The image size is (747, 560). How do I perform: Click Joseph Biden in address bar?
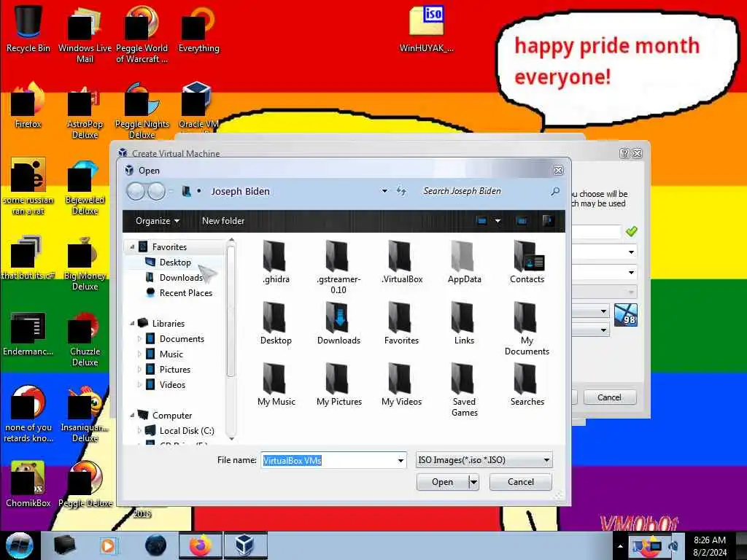(x=241, y=192)
